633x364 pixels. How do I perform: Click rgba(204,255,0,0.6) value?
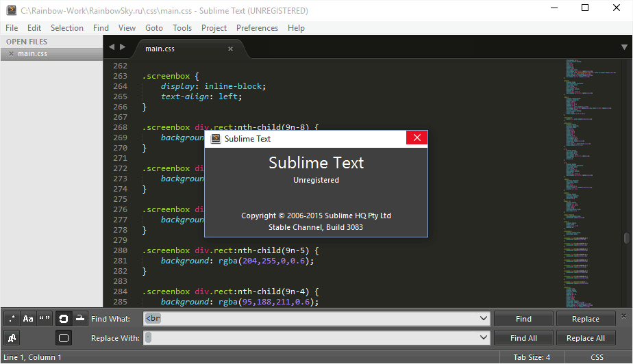(264, 261)
